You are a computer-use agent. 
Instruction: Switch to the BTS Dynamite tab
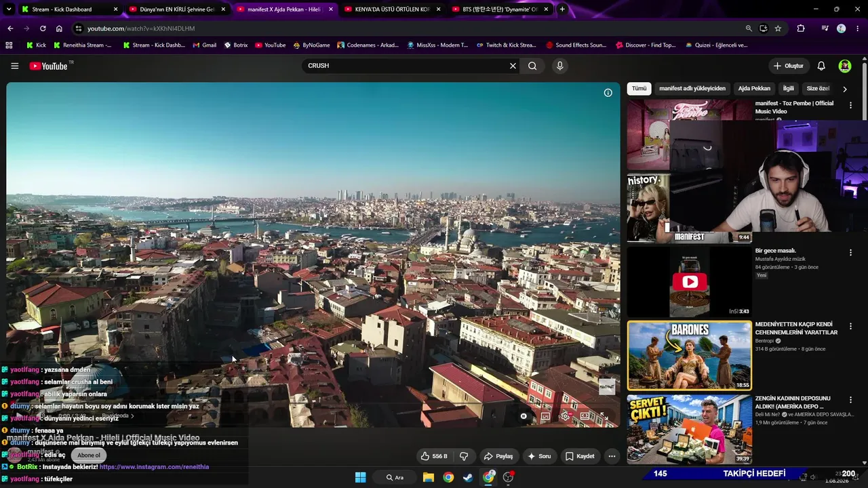coord(500,9)
